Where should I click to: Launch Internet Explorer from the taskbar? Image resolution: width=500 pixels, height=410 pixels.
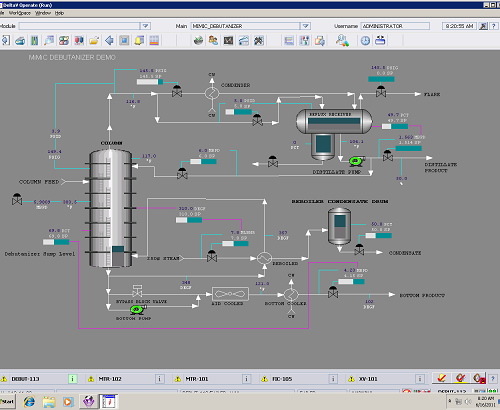(29, 402)
